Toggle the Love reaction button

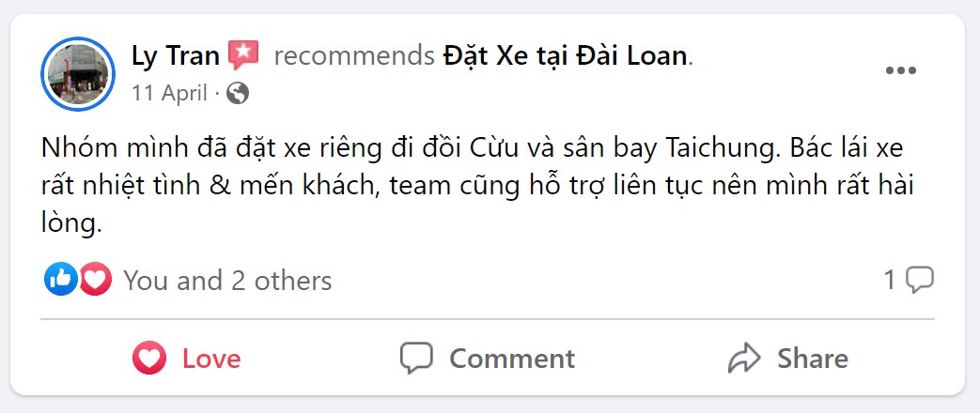point(186,359)
